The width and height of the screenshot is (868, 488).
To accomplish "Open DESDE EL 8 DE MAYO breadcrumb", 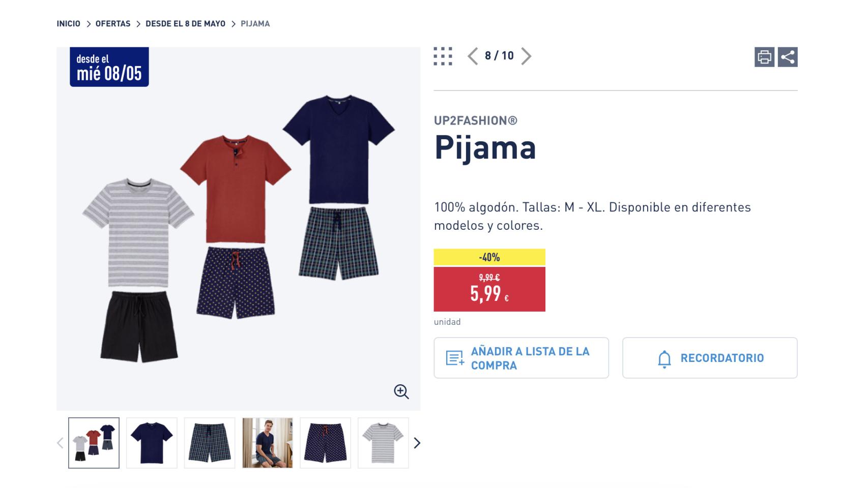I will (186, 23).
